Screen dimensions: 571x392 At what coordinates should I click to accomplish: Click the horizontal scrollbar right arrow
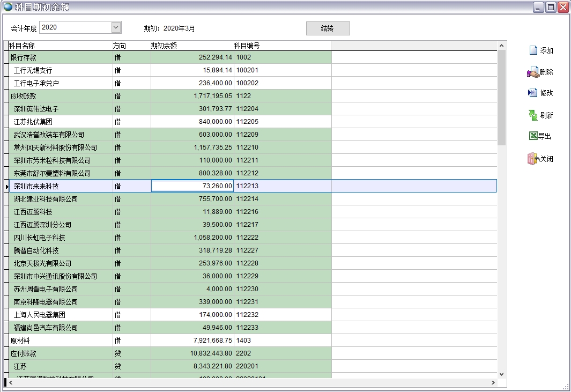pyautogui.click(x=493, y=383)
